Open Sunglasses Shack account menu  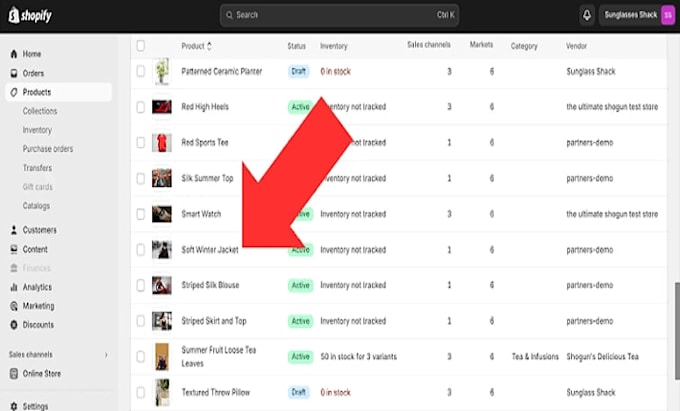pos(637,15)
